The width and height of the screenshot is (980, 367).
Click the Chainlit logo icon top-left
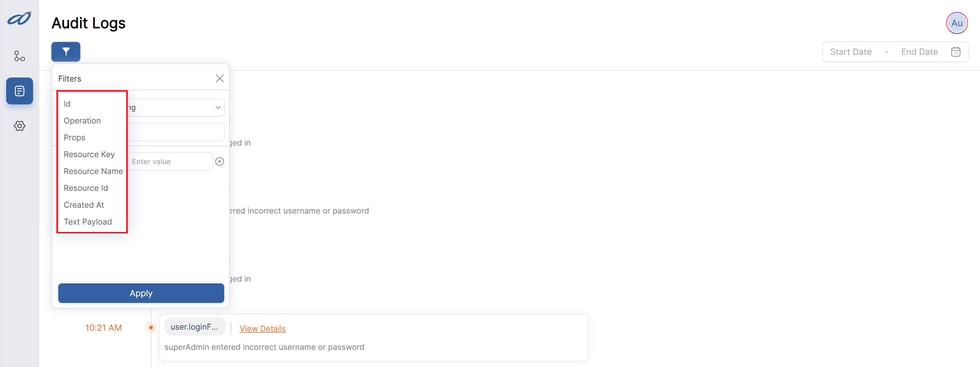pyautogui.click(x=19, y=17)
